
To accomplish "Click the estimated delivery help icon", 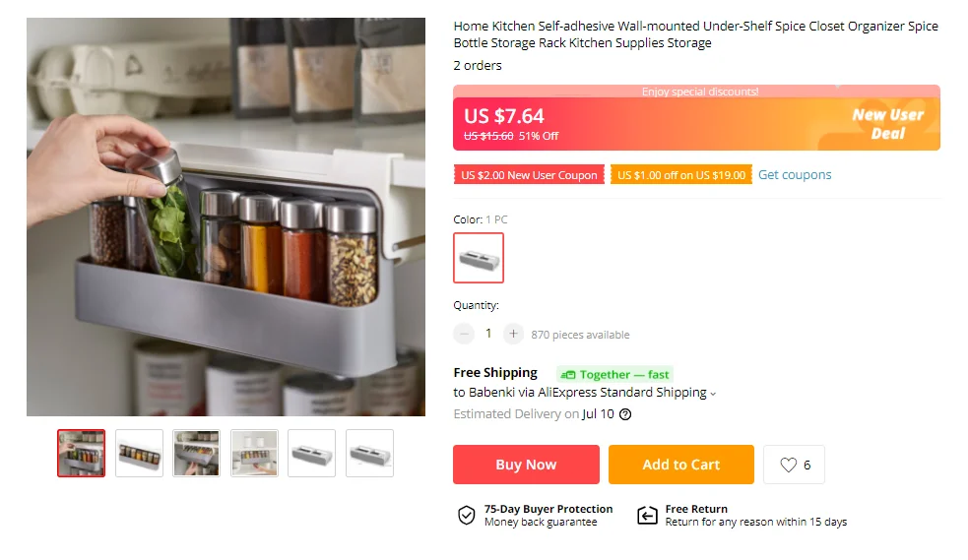I will coord(624,414).
